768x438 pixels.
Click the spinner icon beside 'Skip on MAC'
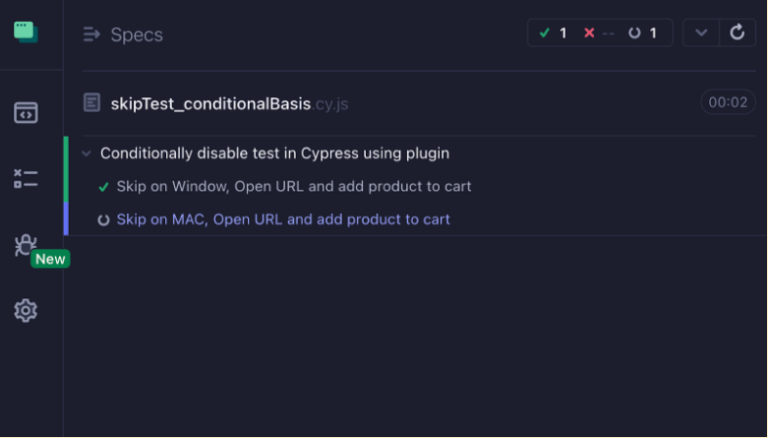[x=104, y=220]
